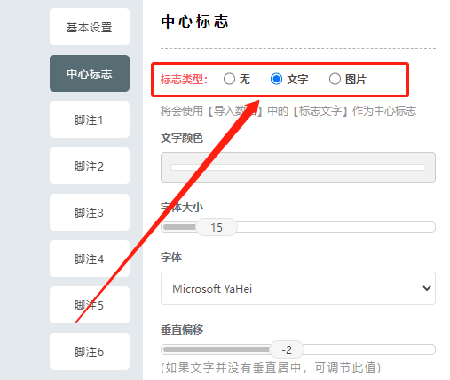Click the 字体大小 slider handle showing 15
The image size is (450, 380).
(x=216, y=227)
